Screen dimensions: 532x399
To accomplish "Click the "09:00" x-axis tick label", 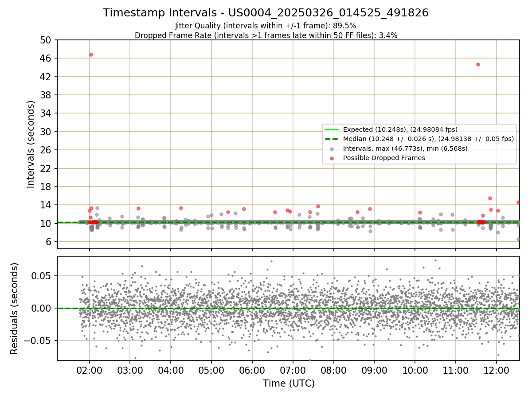I will click(374, 370).
